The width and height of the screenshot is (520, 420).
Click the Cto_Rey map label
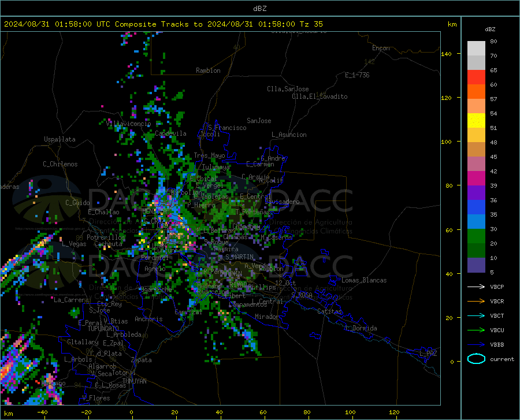click(x=109, y=304)
